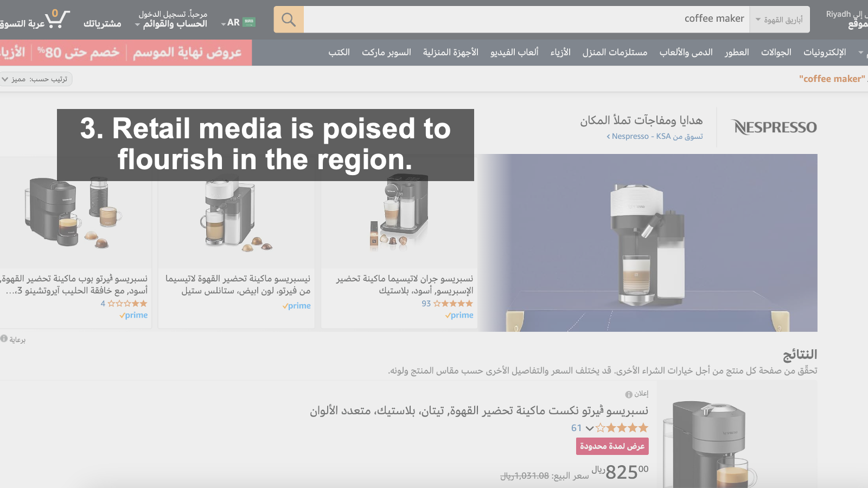Open the السوبر ماركت nav item
The image size is (868, 488).
386,53
